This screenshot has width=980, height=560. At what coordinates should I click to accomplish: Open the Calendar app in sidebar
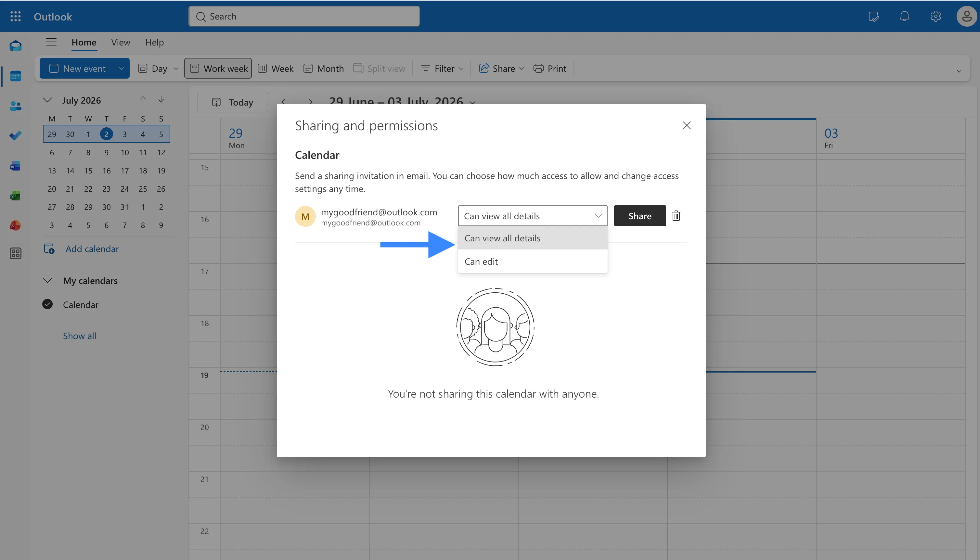tap(15, 76)
